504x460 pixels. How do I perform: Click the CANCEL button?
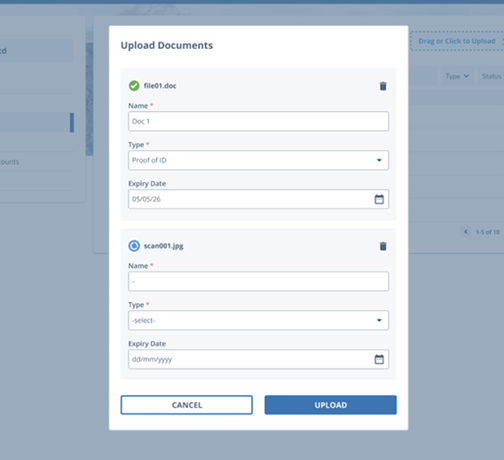point(187,405)
